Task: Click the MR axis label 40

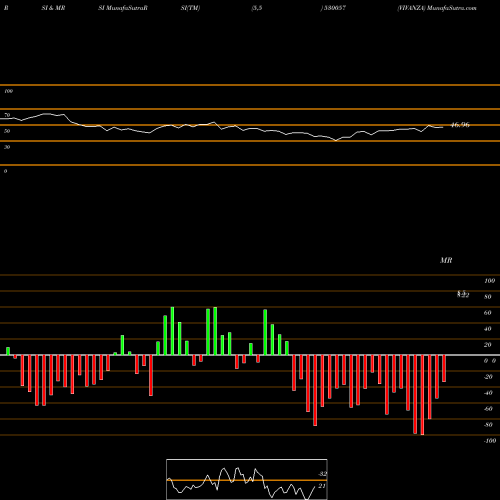Action: [x=488, y=329]
